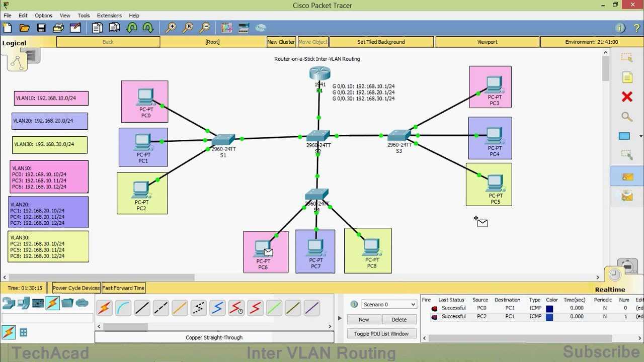Click the New scenario button
Screen dimensions: 644x362
click(x=364, y=319)
